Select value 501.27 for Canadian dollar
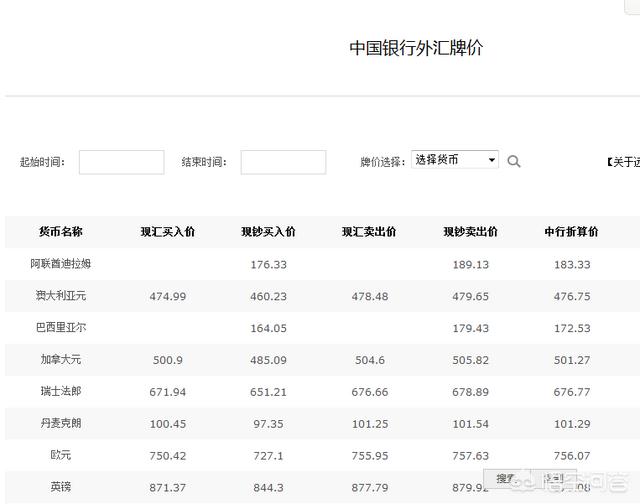This screenshot has height=504, width=640. [572, 360]
